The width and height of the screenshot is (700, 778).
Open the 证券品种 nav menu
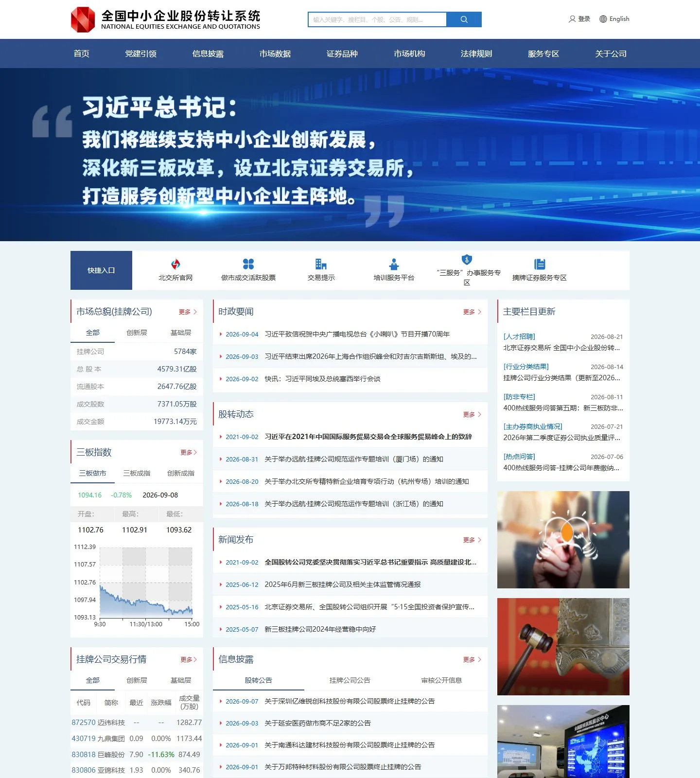click(x=342, y=53)
